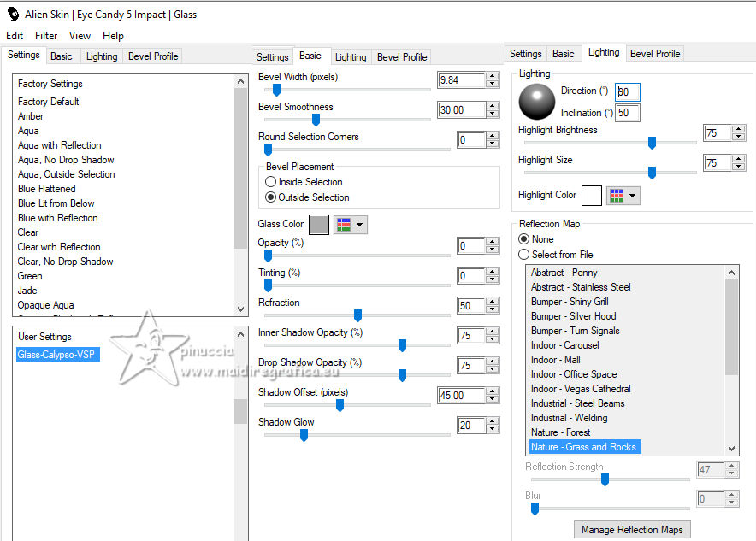Select Blue Lit from Below preset
The width and height of the screenshot is (756, 541).
(x=56, y=203)
